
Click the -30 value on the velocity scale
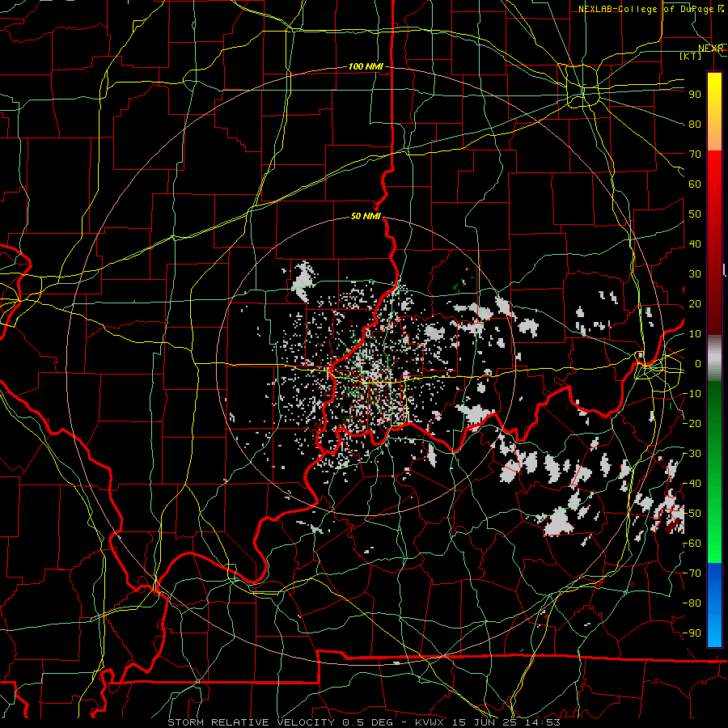pyautogui.click(x=692, y=454)
